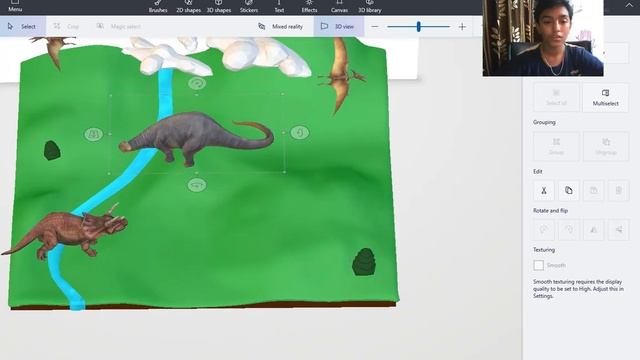This screenshot has width=640, height=360.
Task: Select the dark green bush at bottom right
Action: click(364, 262)
